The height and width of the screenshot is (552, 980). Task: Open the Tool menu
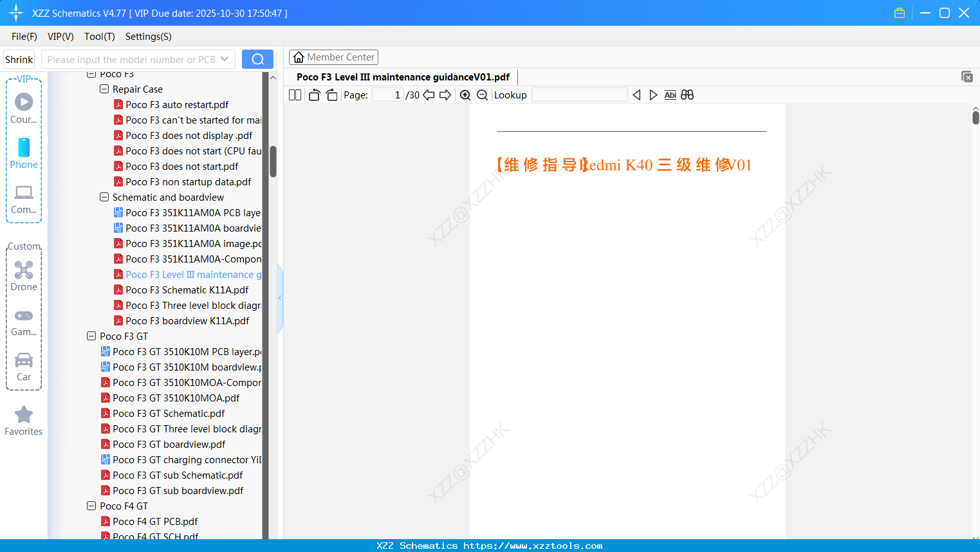point(99,37)
